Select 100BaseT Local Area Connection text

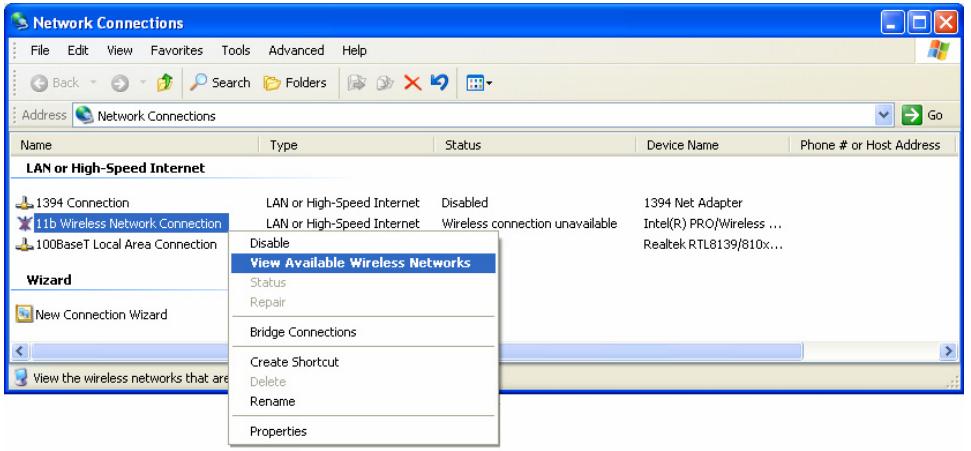pos(126,244)
